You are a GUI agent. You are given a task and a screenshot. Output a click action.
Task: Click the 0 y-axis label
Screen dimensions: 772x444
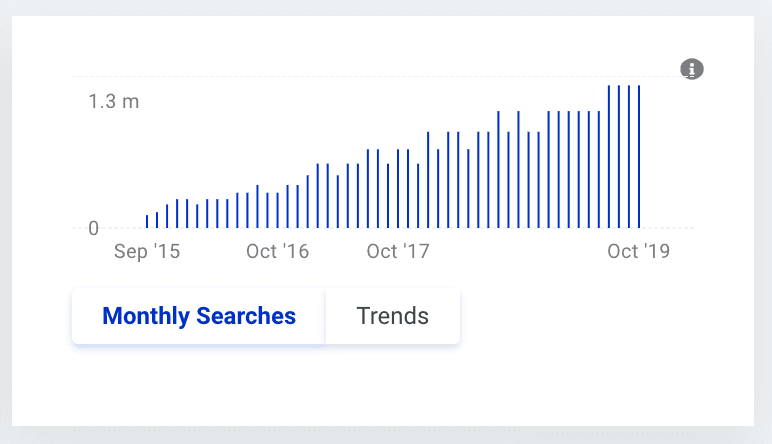(94, 229)
